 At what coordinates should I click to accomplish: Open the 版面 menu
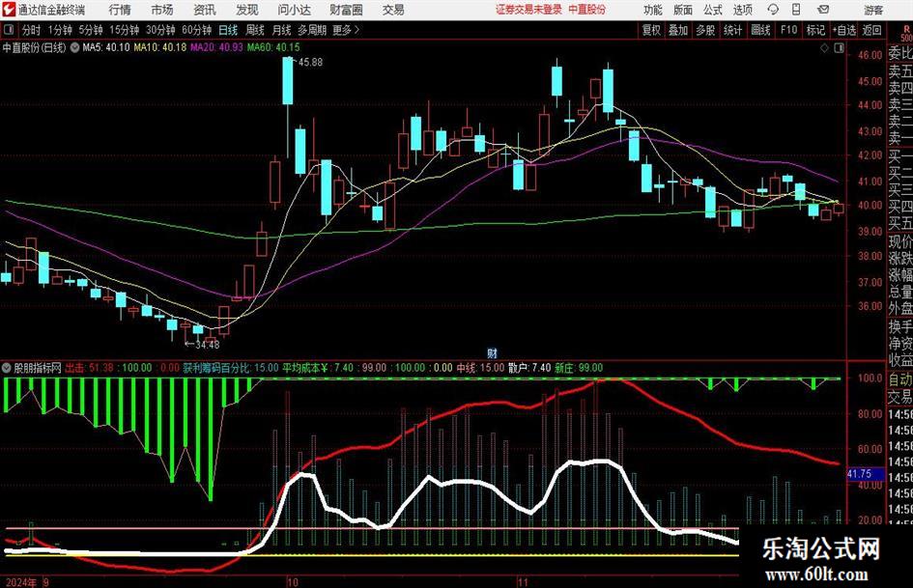pyautogui.click(x=683, y=10)
